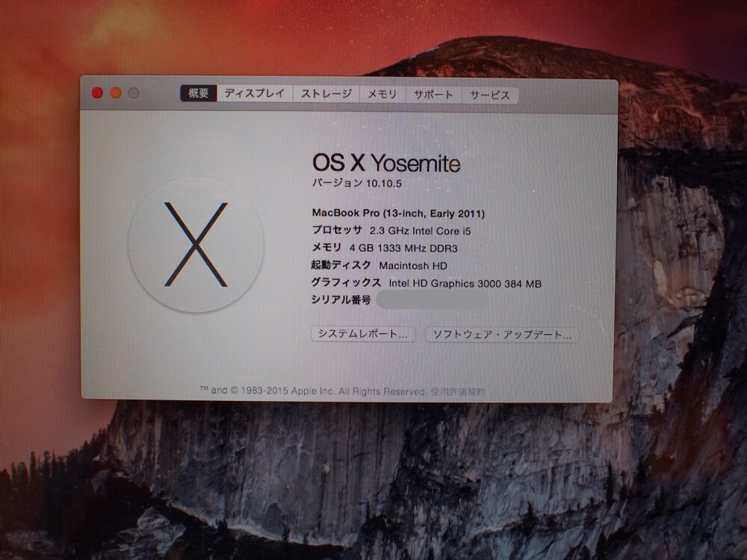Screen dimensions: 747x560
Task: Click the OS X Yosemite X logo
Action: 196,244
